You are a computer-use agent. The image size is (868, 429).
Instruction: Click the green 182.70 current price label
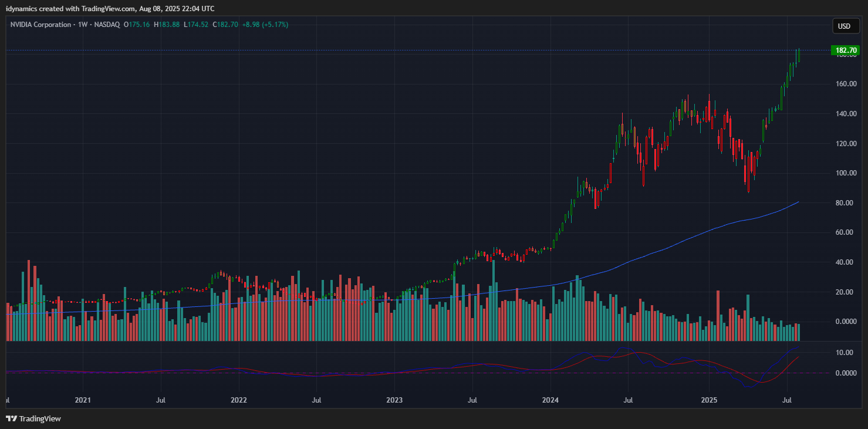pos(845,50)
